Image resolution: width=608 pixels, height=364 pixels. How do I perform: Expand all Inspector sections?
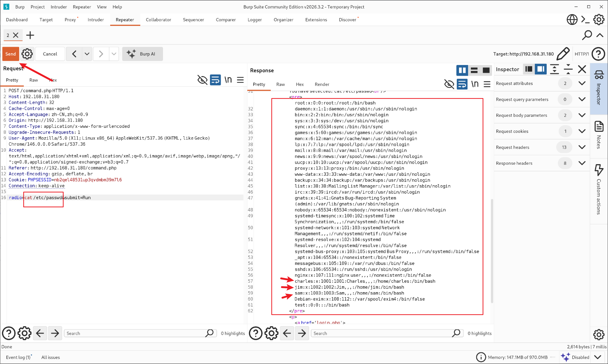point(554,69)
